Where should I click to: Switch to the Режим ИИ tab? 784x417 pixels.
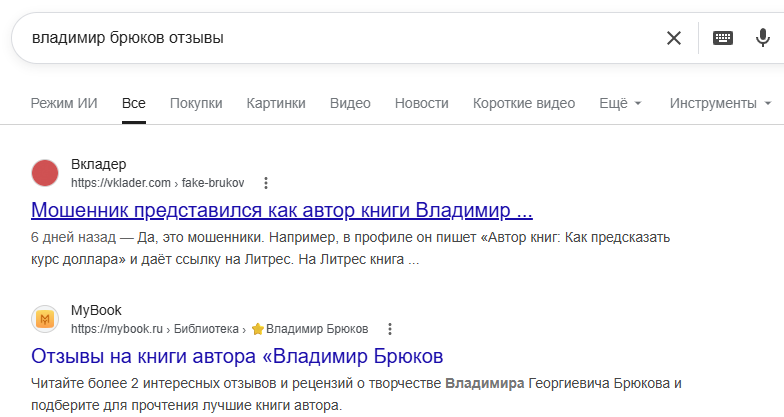[x=64, y=103]
